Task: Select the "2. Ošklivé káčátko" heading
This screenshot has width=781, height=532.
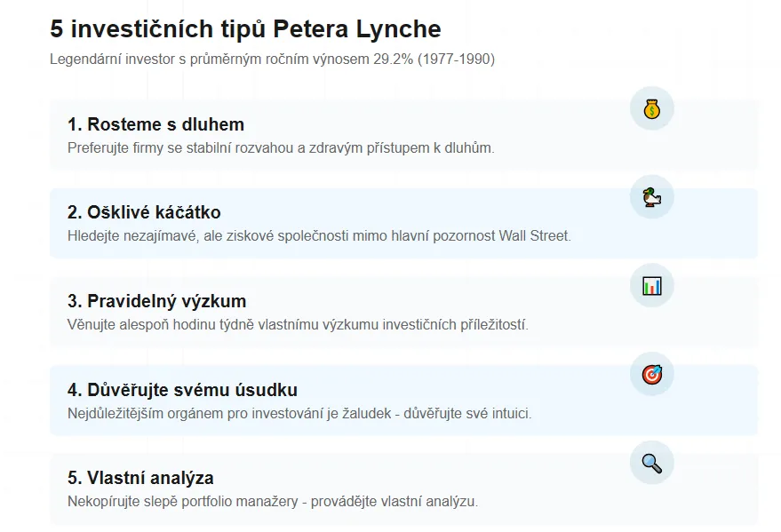Action: click(x=144, y=212)
